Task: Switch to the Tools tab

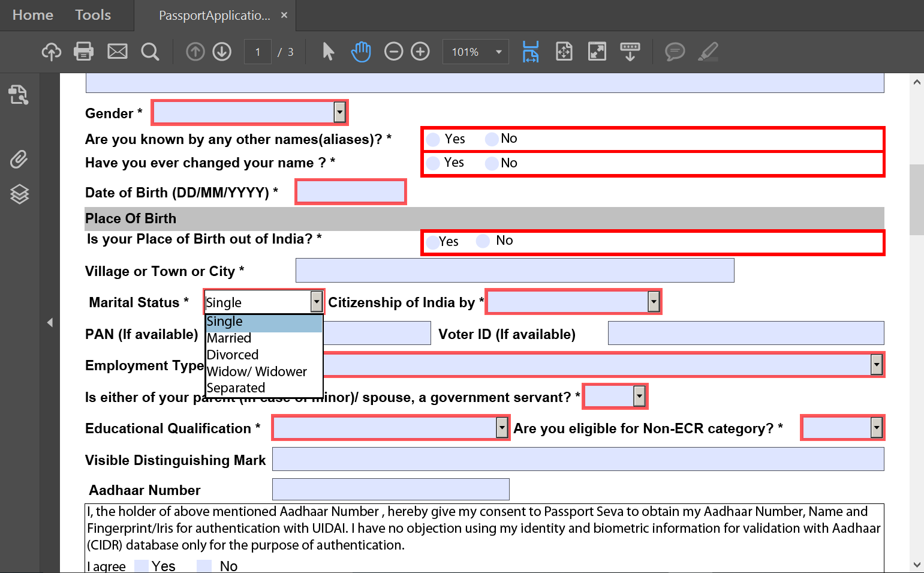Action: click(x=93, y=15)
